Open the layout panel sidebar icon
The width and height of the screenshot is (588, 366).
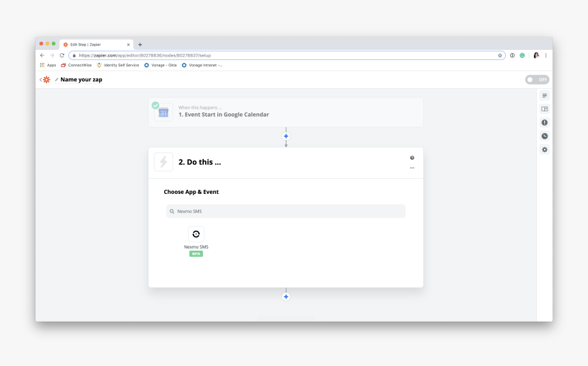click(544, 109)
